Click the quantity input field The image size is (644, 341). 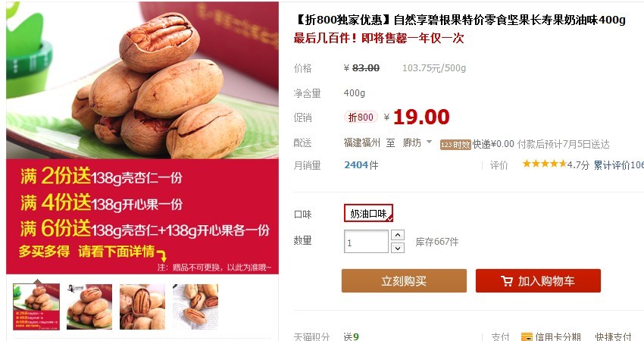coord(366,242)
